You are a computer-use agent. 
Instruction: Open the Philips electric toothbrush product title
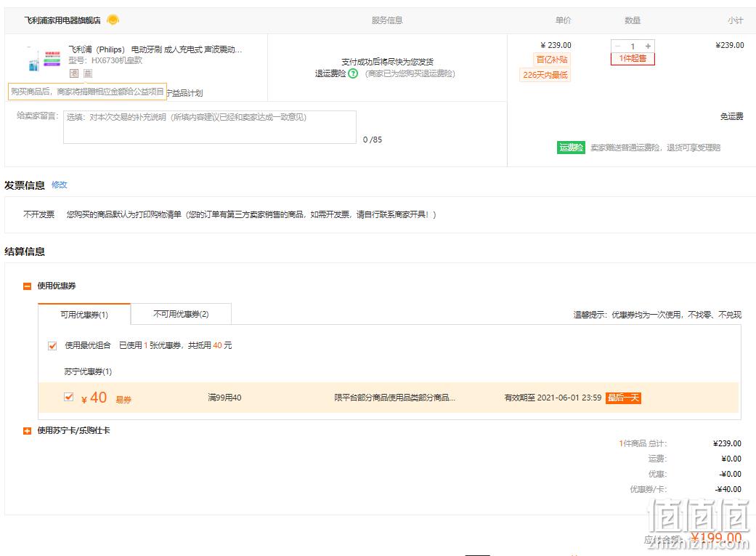click(x=155, y=49)
